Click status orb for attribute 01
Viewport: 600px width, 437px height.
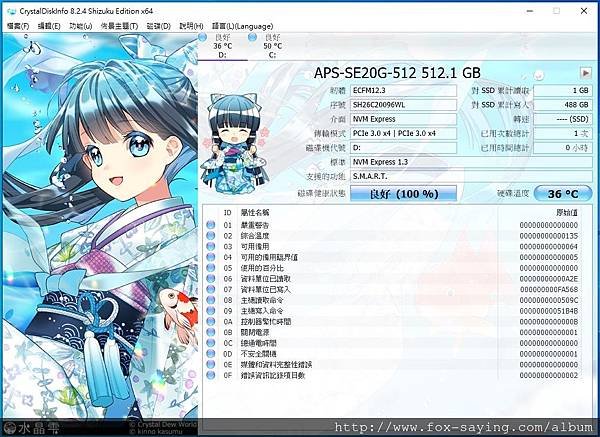(210, 225)
